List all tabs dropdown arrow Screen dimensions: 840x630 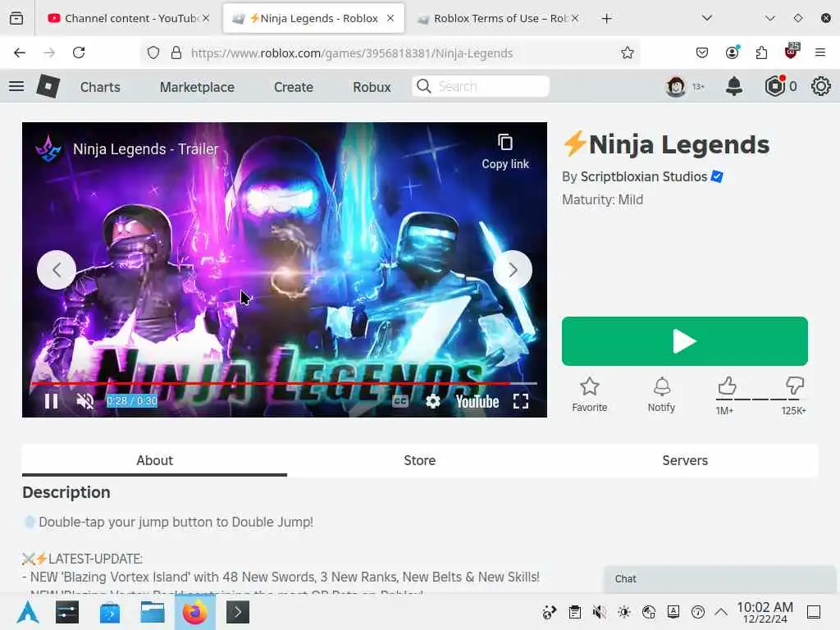[x=707, y=18]
